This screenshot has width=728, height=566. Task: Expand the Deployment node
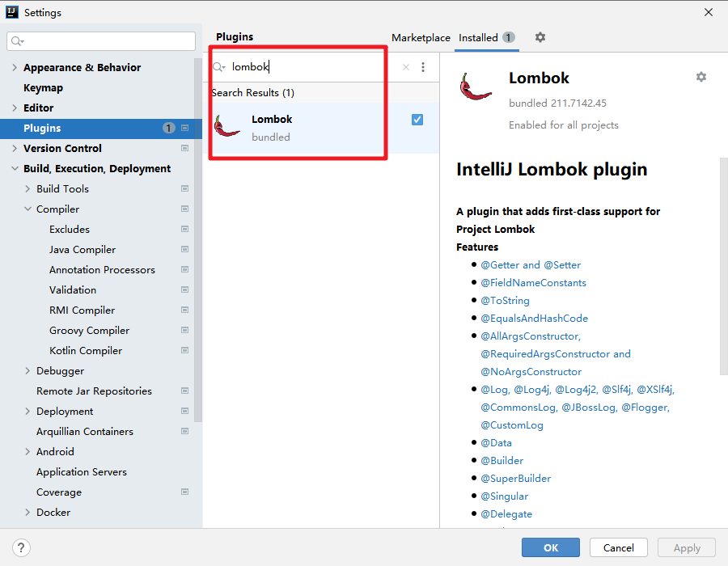[28, 411]
